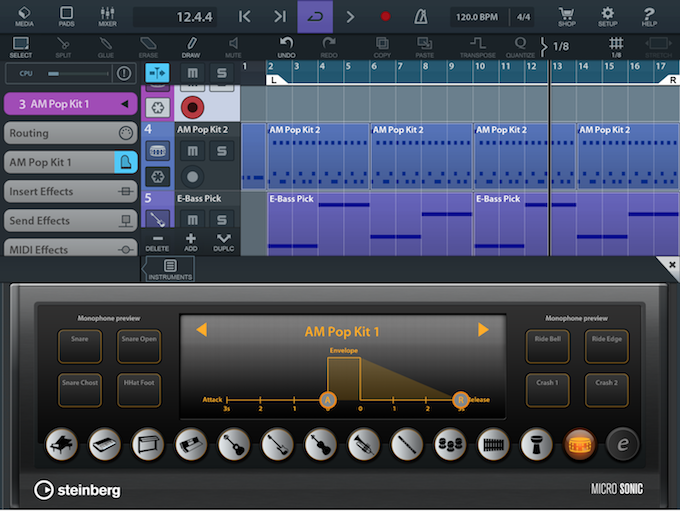Jump to the left locator
This screenshot has height=511, width=680.
tap(245, 17)
